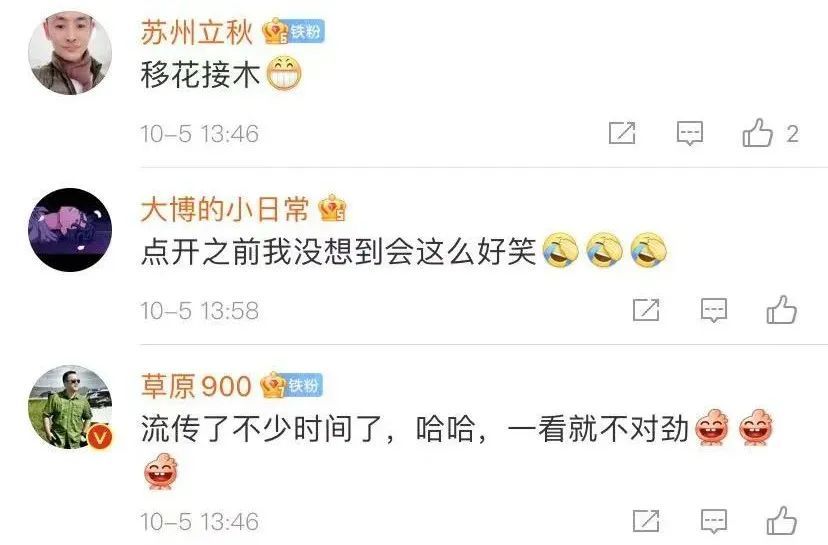Open comment text 点开之前我没想到会这么好笑
828x545 pixels.
click(x=338, y=251)
